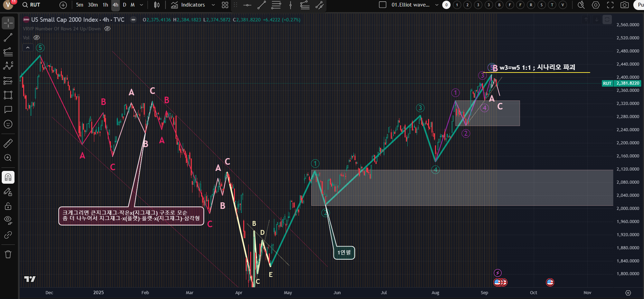Take a chart snapshot with camera icon
The width and height of the screenshot is (644, 299).
[x=624, y=5]
